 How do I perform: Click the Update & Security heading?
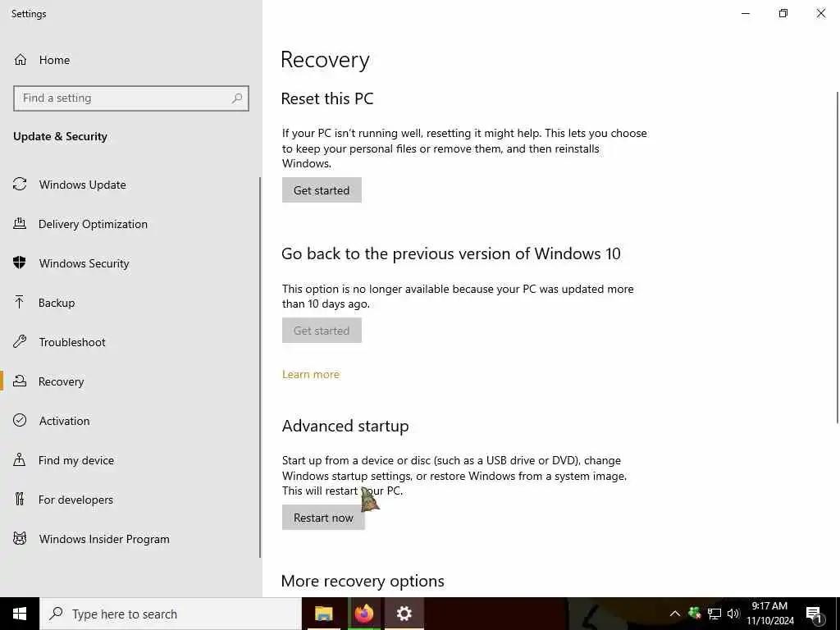[60, 137]
